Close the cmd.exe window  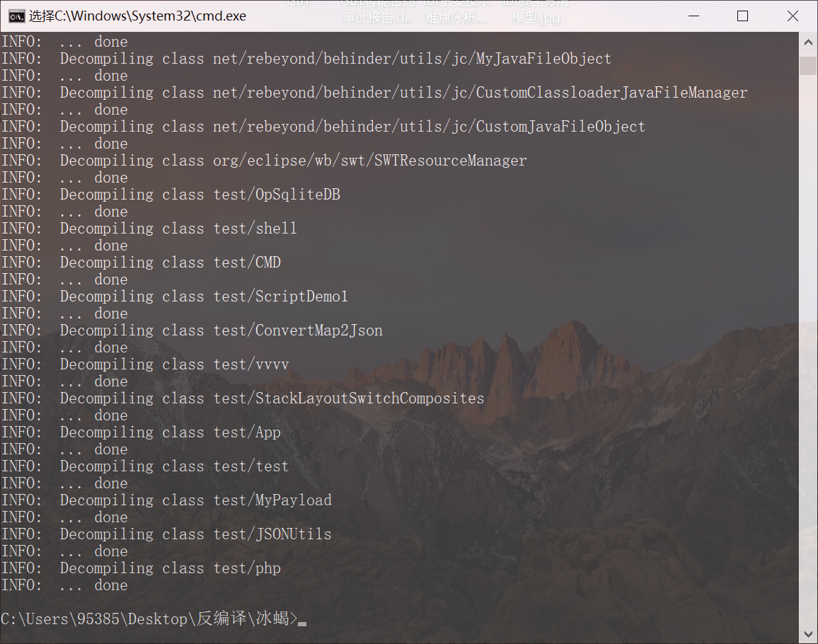[793, 16]
